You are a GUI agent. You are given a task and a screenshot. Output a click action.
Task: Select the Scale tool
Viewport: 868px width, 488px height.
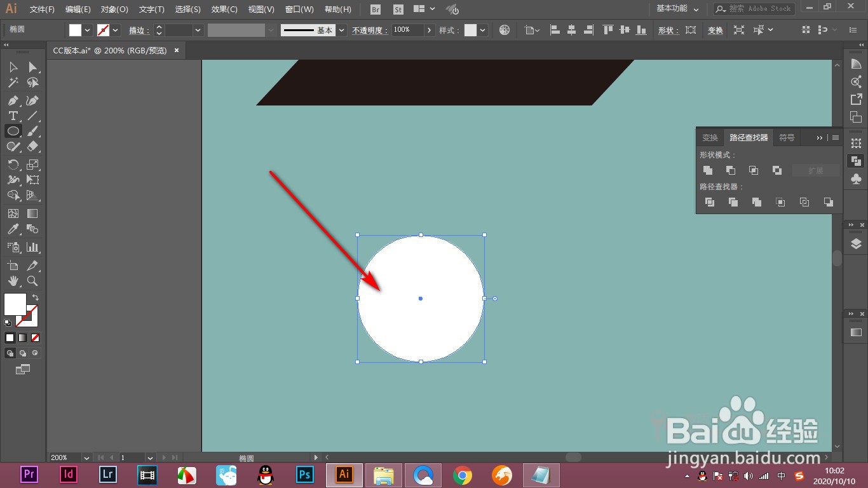[32, 165]
